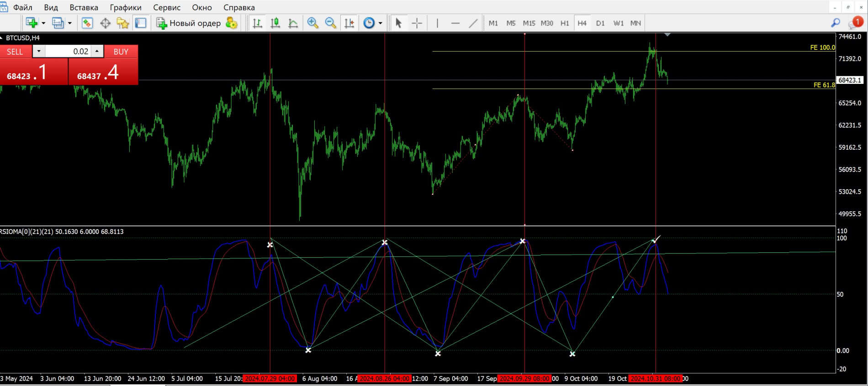This screenshot has width=868, height=386.
Task: Zoom out the chart
Action: pos(331,23)
